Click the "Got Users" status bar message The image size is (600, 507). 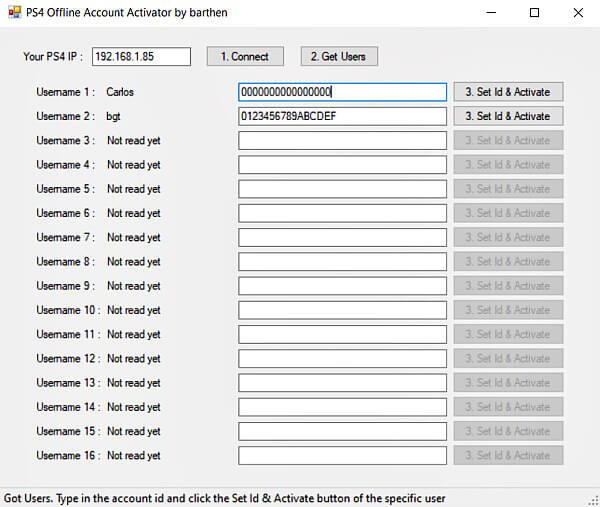(x=225, y=499)
